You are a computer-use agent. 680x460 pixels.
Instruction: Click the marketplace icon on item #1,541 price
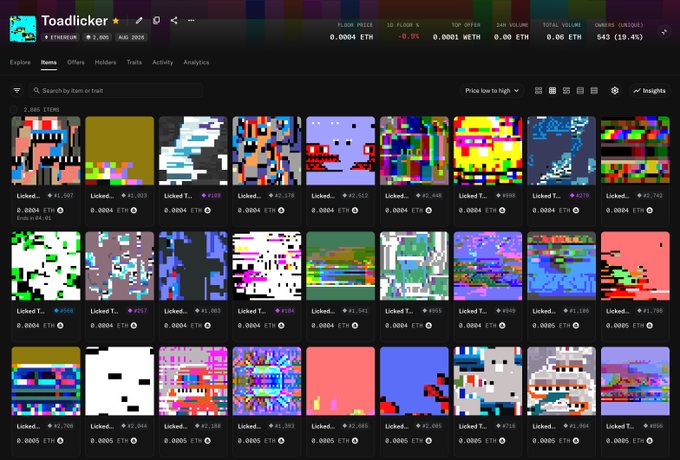click(x=355, y=326)
